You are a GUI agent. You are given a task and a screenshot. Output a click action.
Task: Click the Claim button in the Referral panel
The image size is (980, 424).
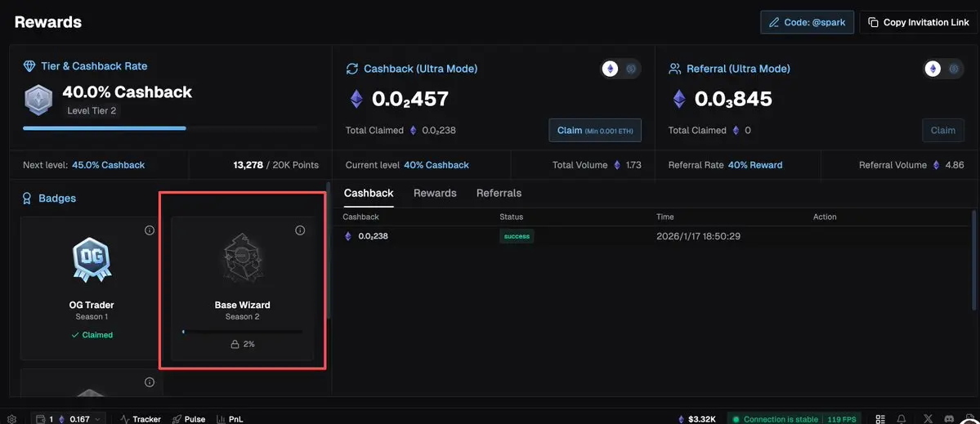942,131
